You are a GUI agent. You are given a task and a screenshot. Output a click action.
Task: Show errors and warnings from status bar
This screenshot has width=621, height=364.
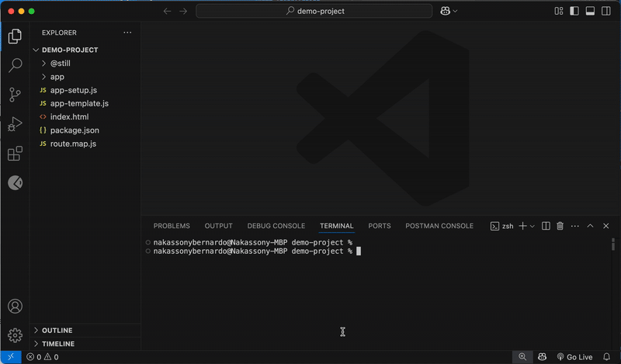[43, 357]
